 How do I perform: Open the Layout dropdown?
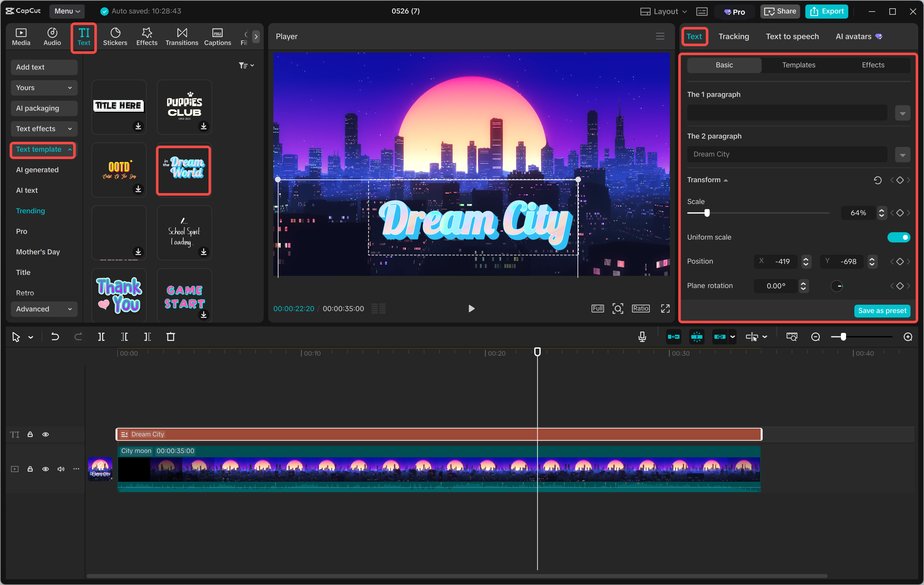663,11
